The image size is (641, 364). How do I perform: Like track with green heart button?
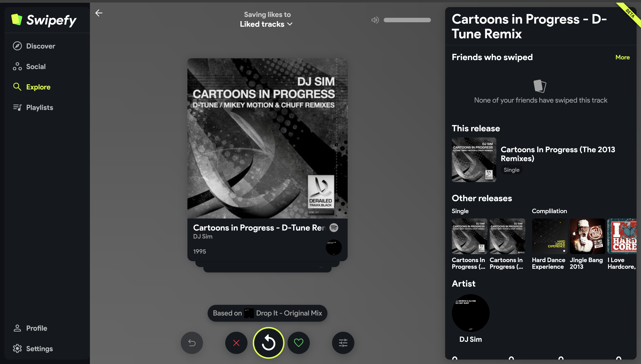[298, 343]
